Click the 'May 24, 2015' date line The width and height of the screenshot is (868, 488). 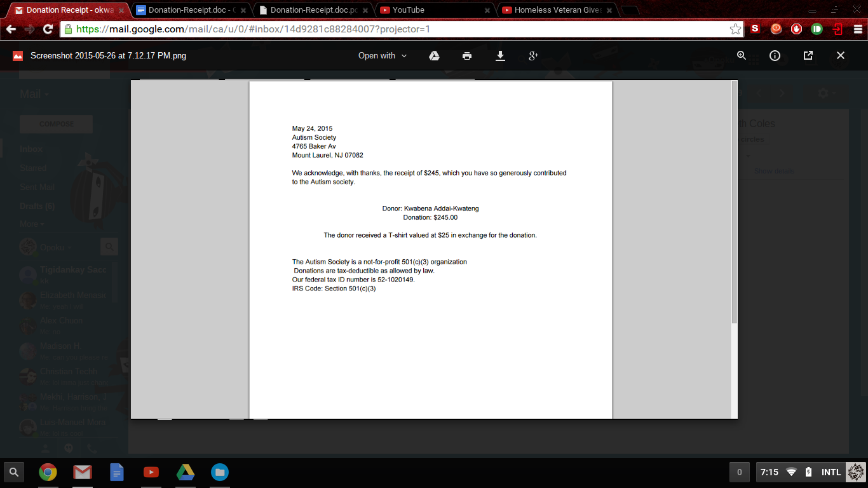click(312, 128)
